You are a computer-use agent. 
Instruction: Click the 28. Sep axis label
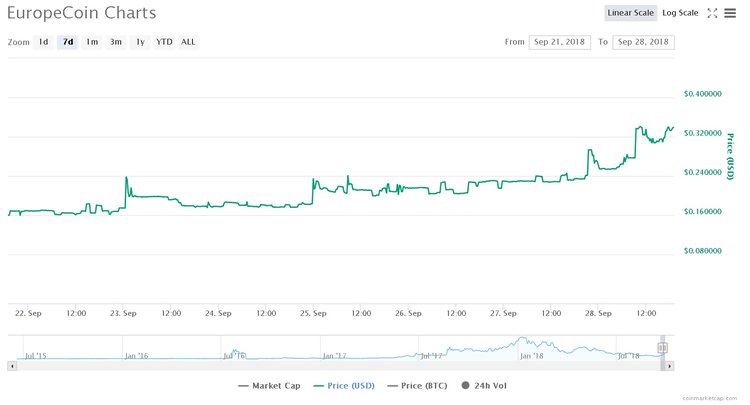pyautogui.click(x=598, y=313)
